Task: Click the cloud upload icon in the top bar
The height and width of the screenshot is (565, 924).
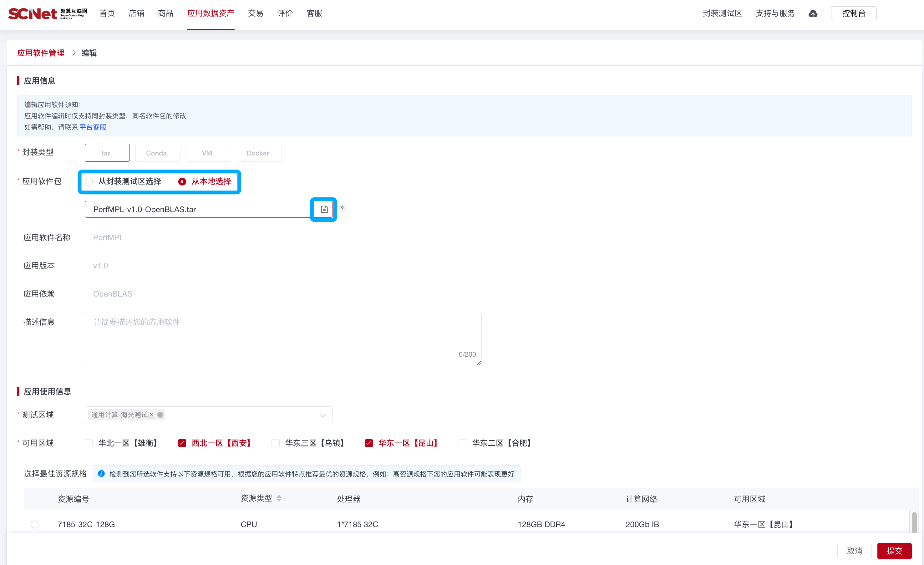Action: pyautogui.click(x=813, y=13)
